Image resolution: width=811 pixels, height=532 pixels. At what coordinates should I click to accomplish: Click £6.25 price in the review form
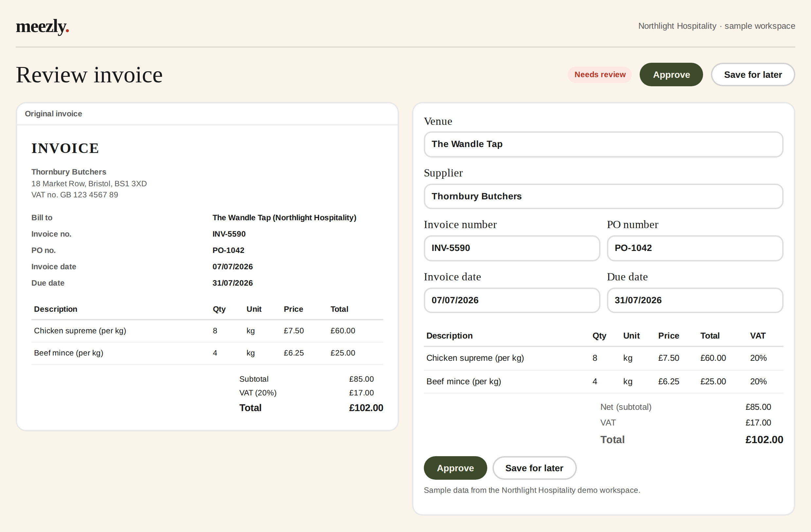pos(668,382)
